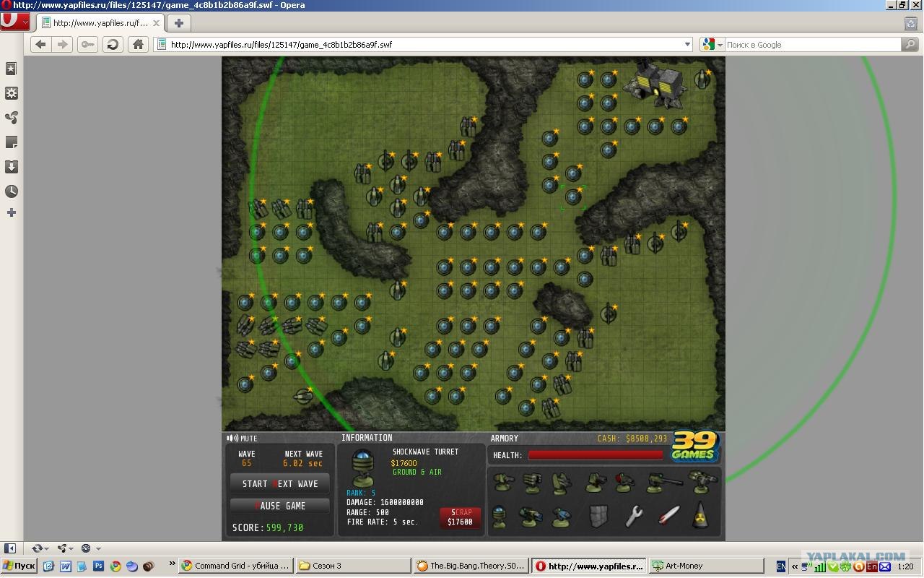Select the twin-fin turret, third in the Armory top row
This screenshot has height=578, width=924.
(x=562, y=483)
